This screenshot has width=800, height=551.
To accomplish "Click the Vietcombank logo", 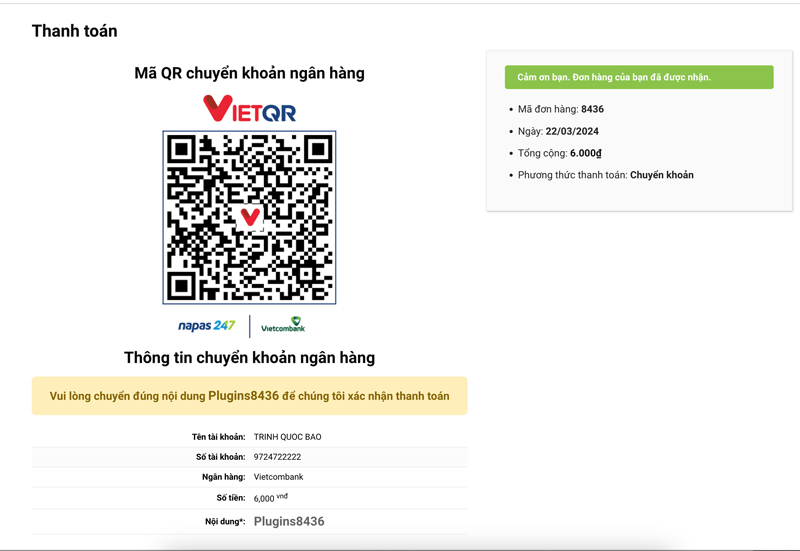I will click(x=283, y=326).
